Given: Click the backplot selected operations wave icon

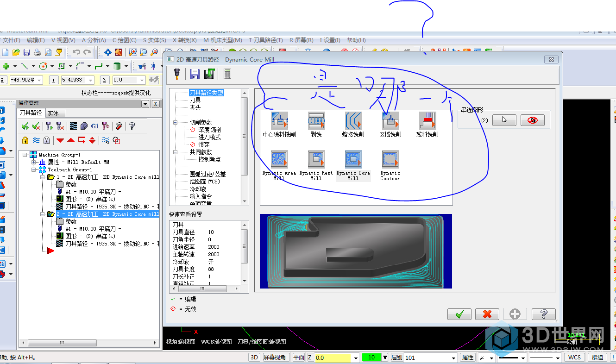Looking at the screenshot, I should click(x=73, y=126).
